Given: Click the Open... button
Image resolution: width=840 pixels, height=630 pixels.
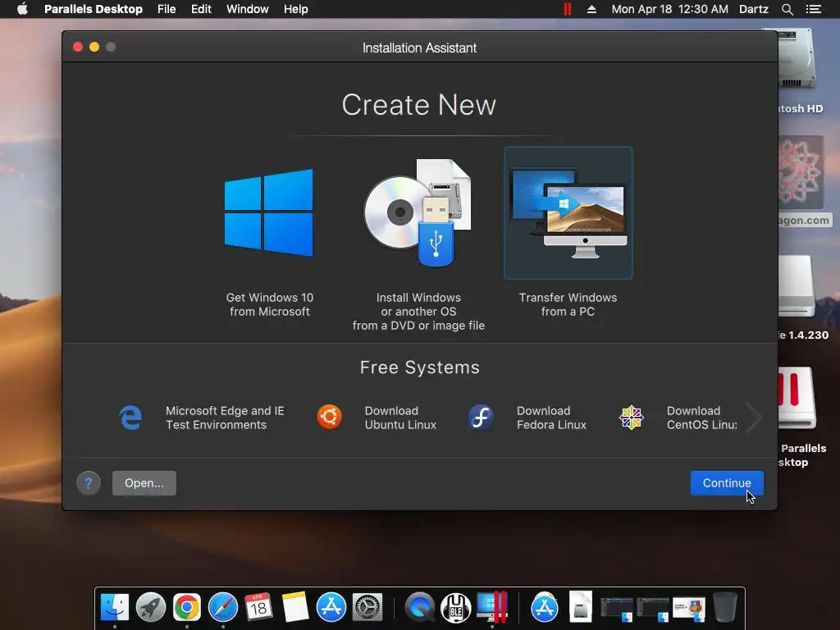Looking at the screenshot, I should pyautogui.click(x=144, y=483).
